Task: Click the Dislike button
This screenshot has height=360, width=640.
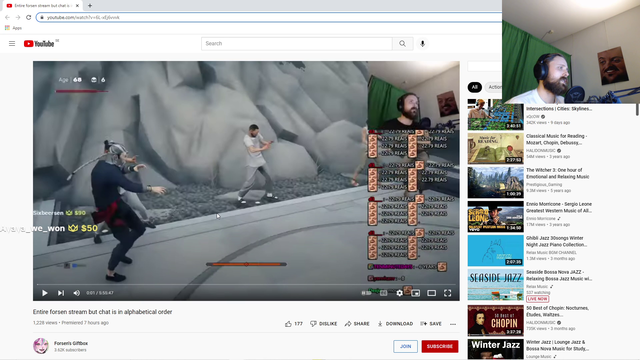Action: tap(323, 324)
